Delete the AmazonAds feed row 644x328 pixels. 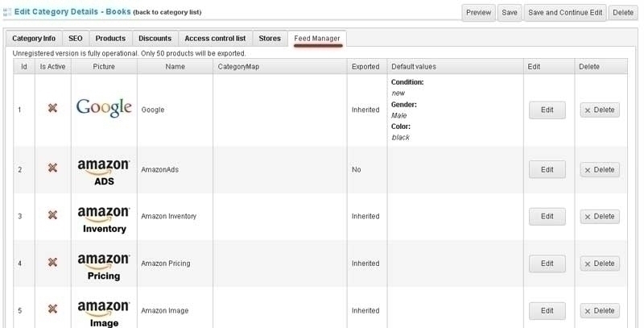600,169
